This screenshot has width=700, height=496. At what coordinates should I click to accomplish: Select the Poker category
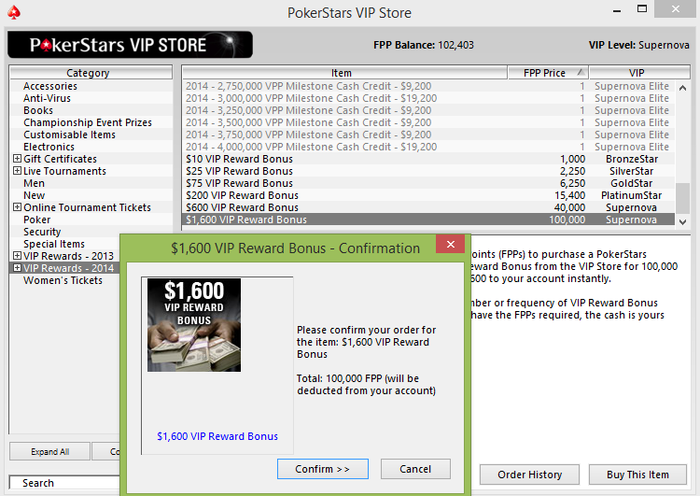(37, 219)
